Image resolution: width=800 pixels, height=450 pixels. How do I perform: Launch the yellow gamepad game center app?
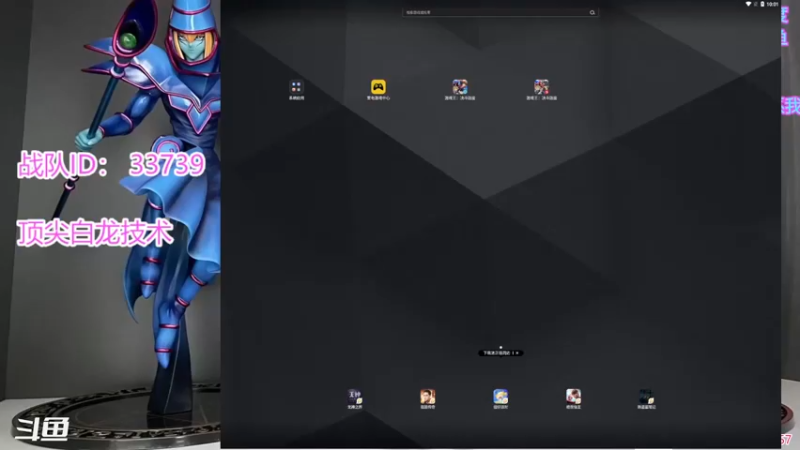point(378,87)
